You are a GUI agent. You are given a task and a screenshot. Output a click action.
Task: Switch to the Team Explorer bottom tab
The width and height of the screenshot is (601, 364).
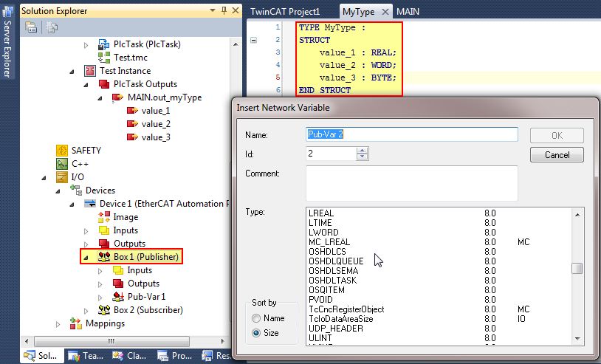(86, 356)
